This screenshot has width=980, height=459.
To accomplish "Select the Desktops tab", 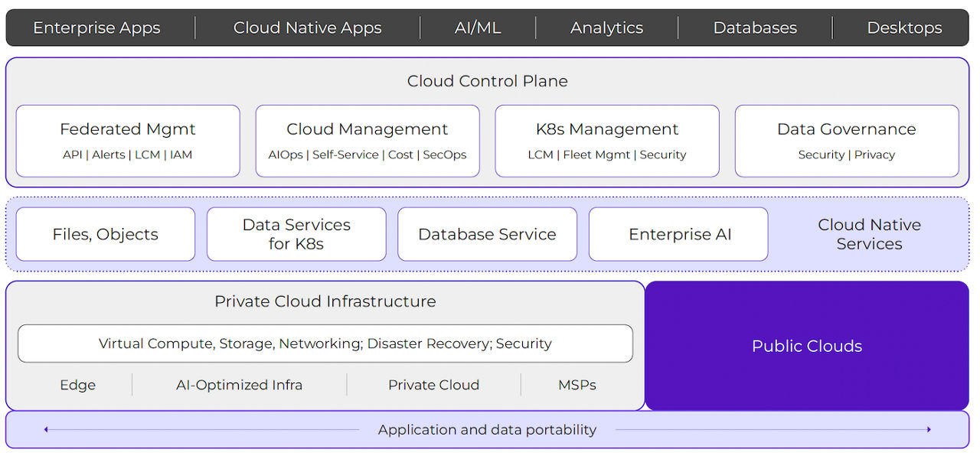I will coord(904,28).
